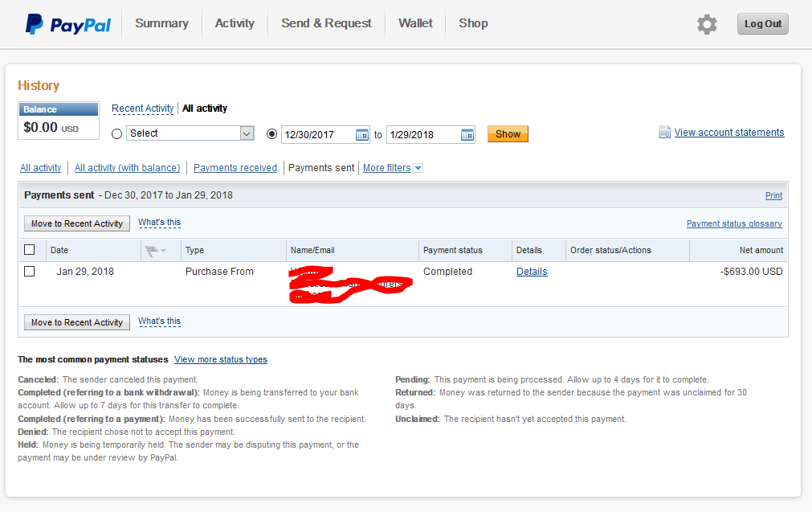The height and width of the screenshot is (512, 812).
Task: Open Payment status glossary link
Action: tap(734, 223)
